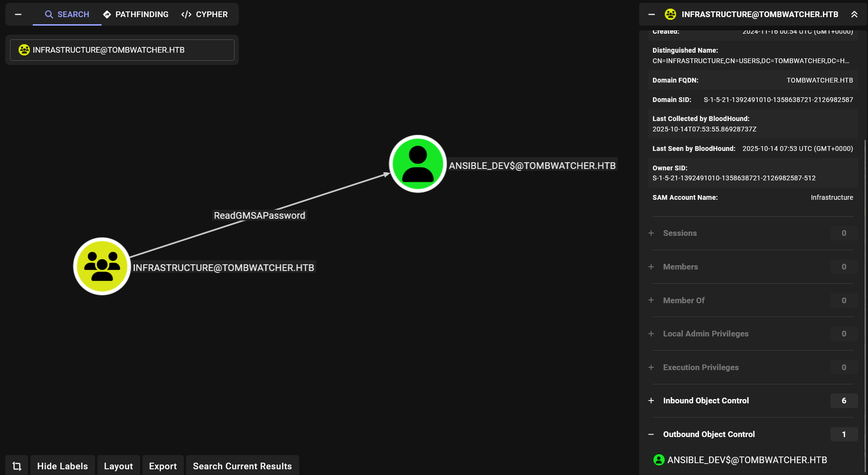Click the crop icon in bottom toolbar

pos(17,466)
